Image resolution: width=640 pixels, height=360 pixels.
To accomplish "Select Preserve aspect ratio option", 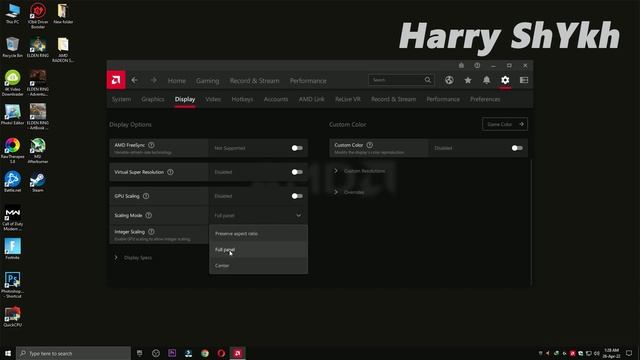I will [x=258, y=233].
